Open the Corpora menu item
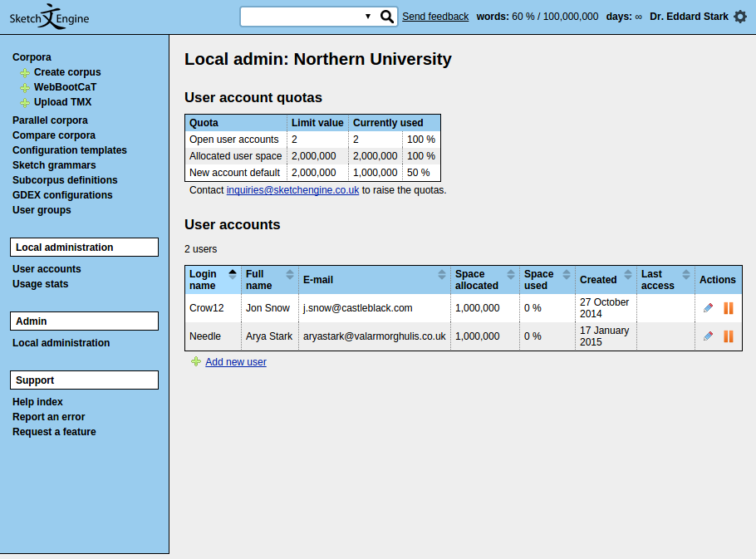This screenshot has width=756, height=559. click(x=32, y=56)
